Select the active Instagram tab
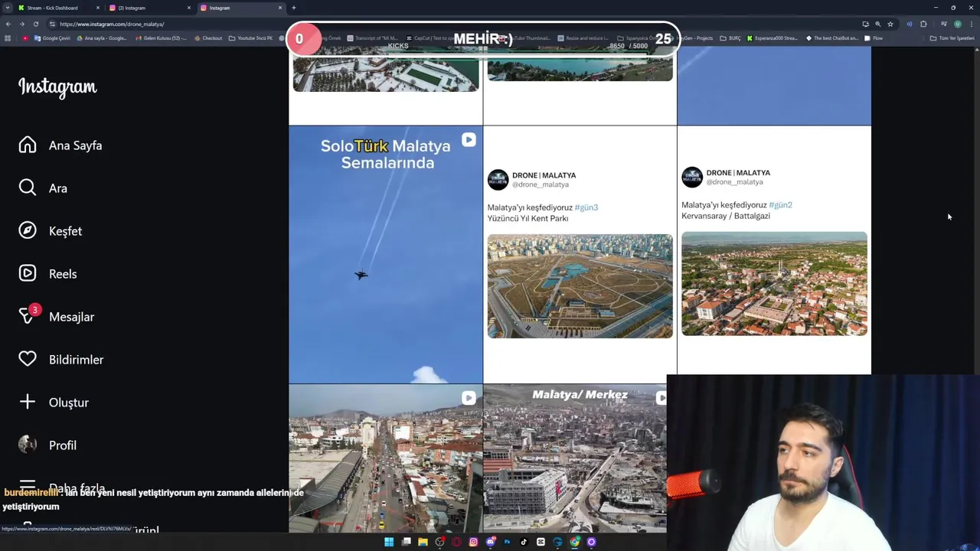Viewport: 980px width, 551px height. tap(241, 8)
